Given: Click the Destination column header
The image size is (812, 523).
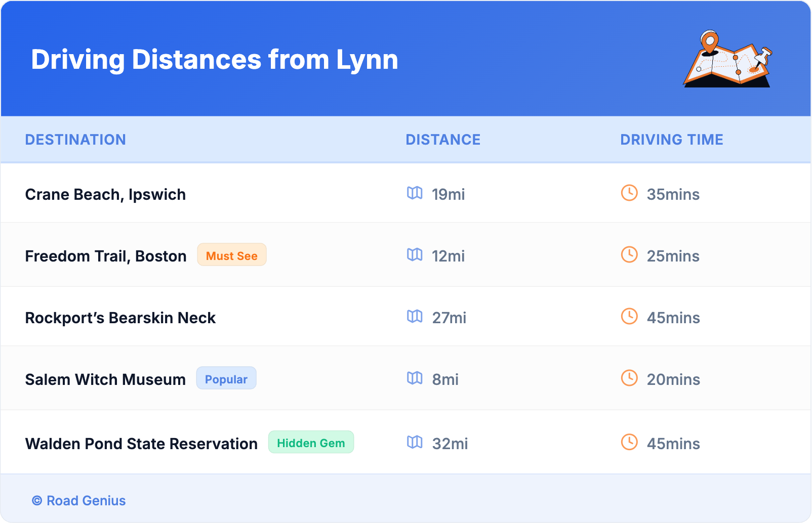Looking at the screenshot, I should 75,140.
